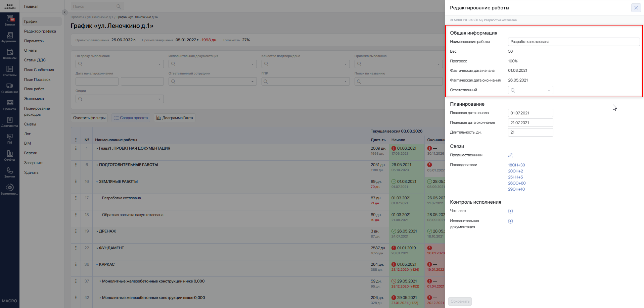Screen dimensions: 644x308
Task: Open successor link 26ОО+60
Action: click(517, 183)
